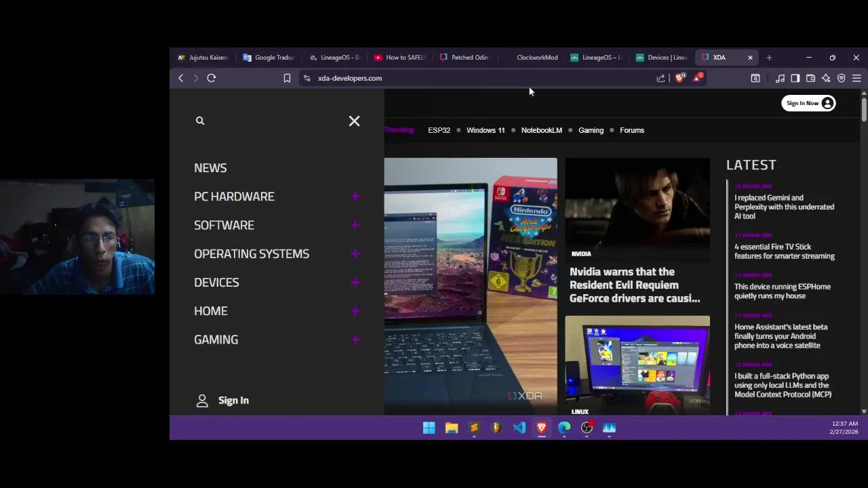Screen dimensions: 868x488
Task: Open a new browser tab
Action: point(769,58)
